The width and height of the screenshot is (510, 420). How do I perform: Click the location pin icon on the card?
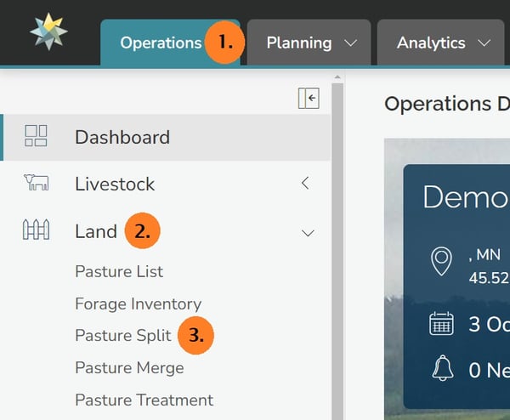[440, 262]
